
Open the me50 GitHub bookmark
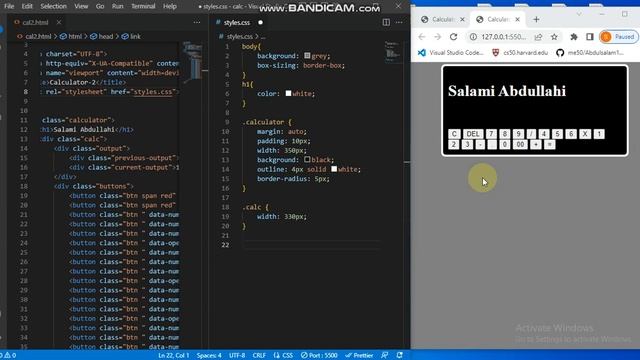(590, 53)
